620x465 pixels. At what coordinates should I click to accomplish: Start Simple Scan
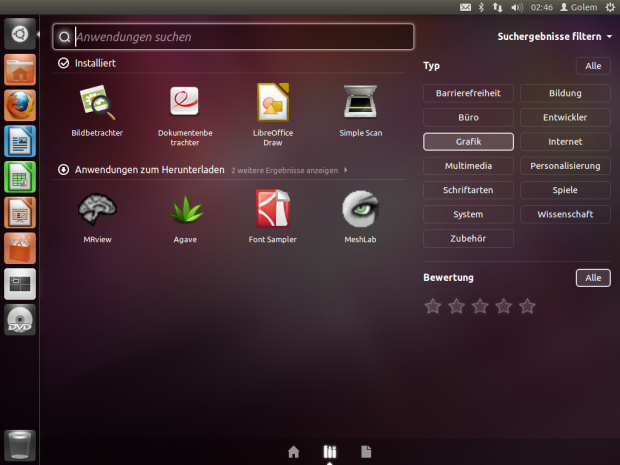click(361, 111)
